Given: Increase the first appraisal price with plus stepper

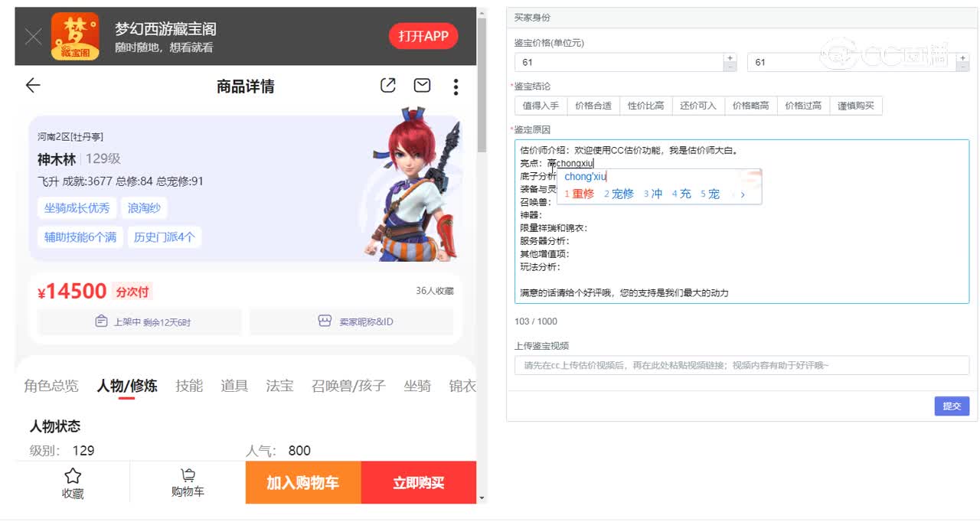Looking at the screenshot, I should [x=730, y=57].
